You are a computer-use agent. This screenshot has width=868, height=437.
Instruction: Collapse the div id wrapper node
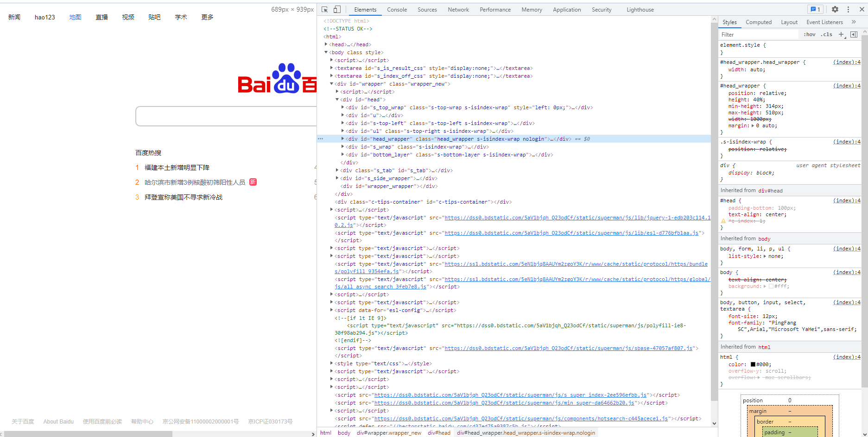[332, 84]
